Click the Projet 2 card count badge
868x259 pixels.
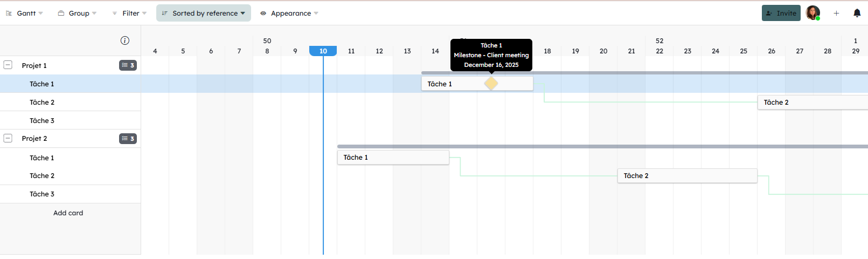128,139
